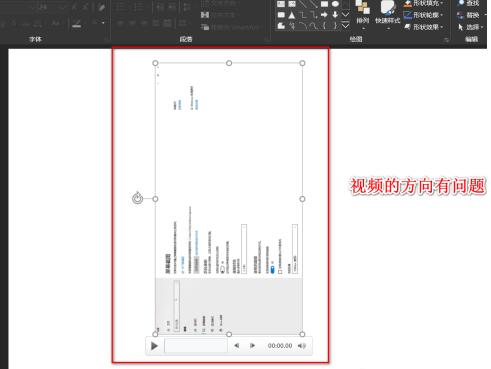The height and width of the screenshot is (369, 491).
Task: Click the Clear Formatting eraser icon
Action: pyautogui.click(x=101, y=7)
